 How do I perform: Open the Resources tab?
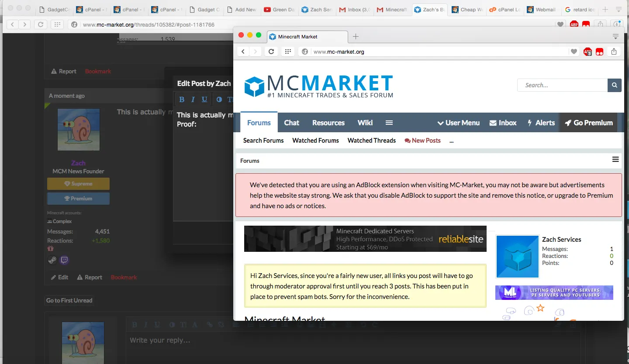point(328,123)
